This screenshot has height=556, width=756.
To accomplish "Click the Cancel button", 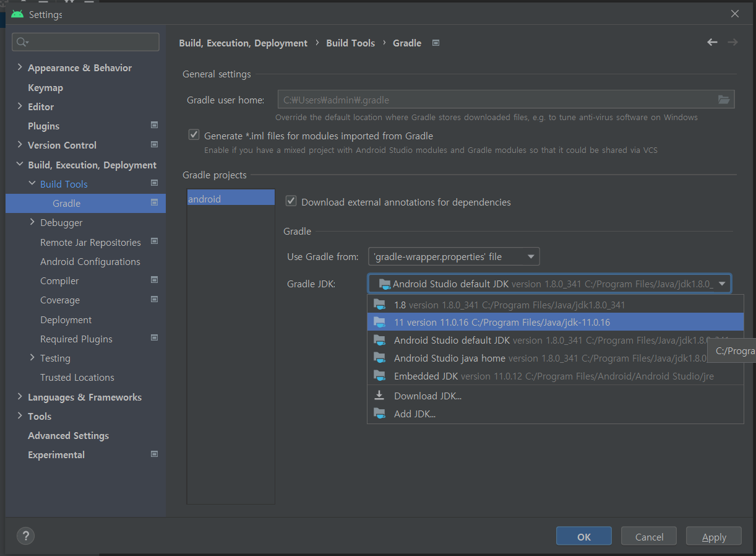I will pos(649,537).
